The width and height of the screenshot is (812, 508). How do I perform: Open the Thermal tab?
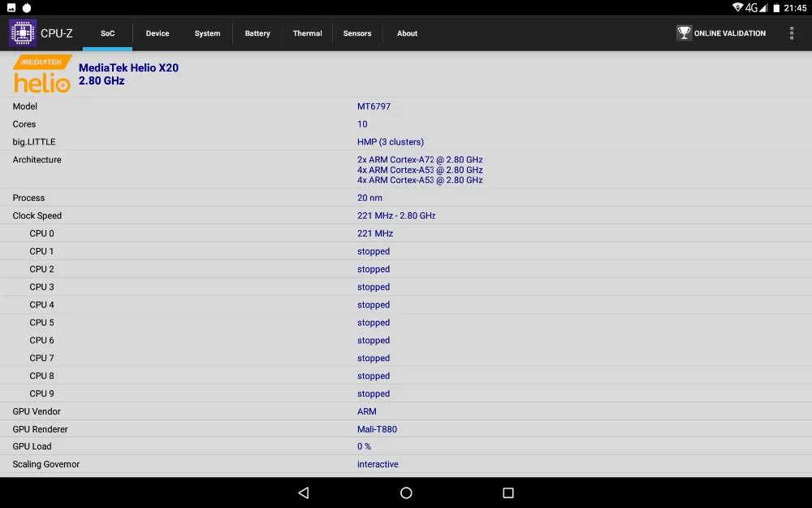(308, 33)
